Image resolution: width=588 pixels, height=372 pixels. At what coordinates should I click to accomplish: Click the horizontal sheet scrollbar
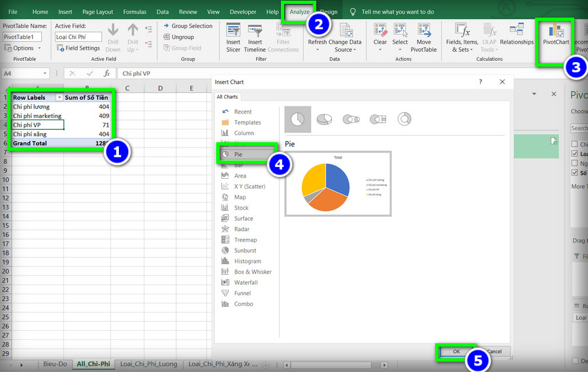coord(335,365)
